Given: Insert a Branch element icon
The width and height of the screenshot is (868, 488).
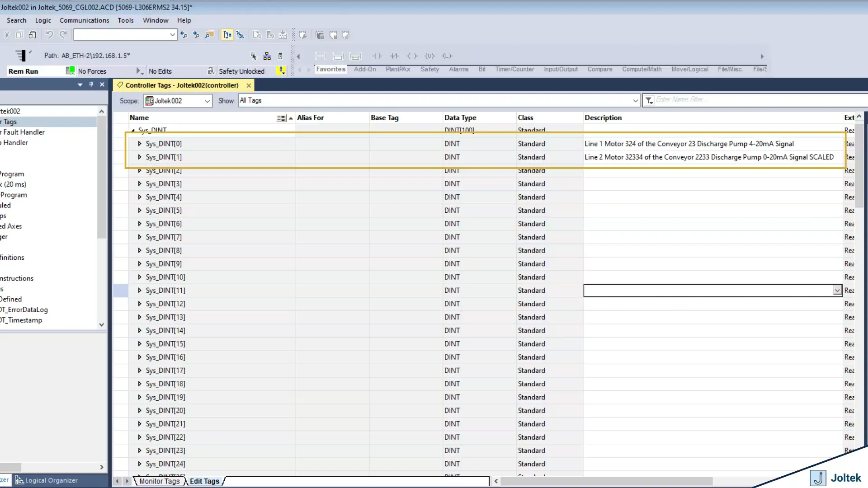Looking at the screenshot, I should click(x=338, y=56).
